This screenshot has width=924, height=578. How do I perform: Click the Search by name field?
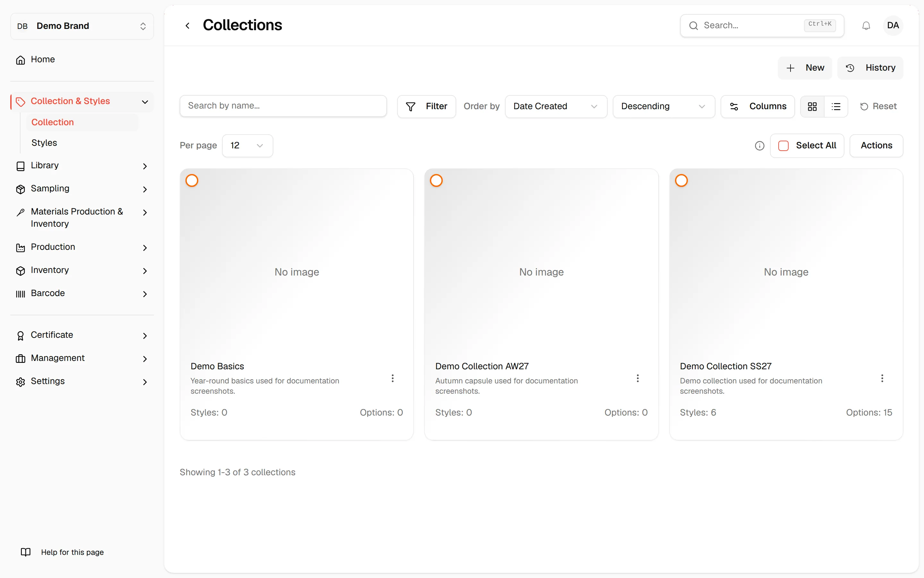point(283,106)
